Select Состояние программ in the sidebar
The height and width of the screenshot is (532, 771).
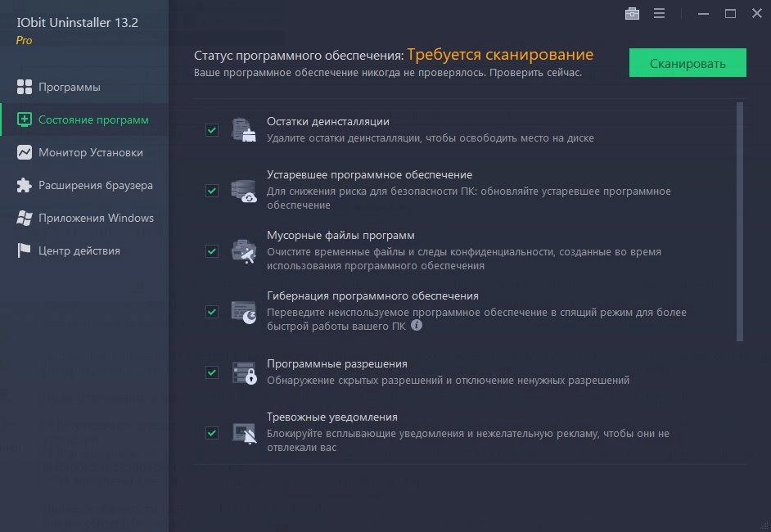[84, 119]
